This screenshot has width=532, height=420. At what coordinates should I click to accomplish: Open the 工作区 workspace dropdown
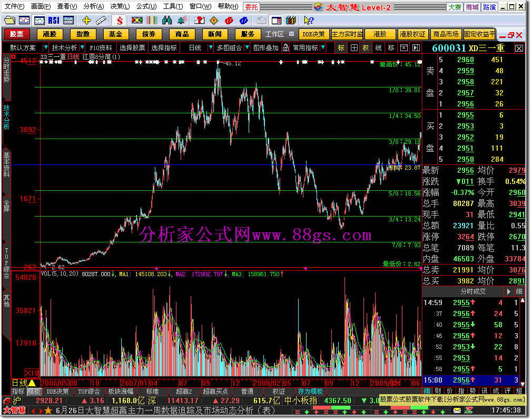pyautogui.click(x=291, y=34)
